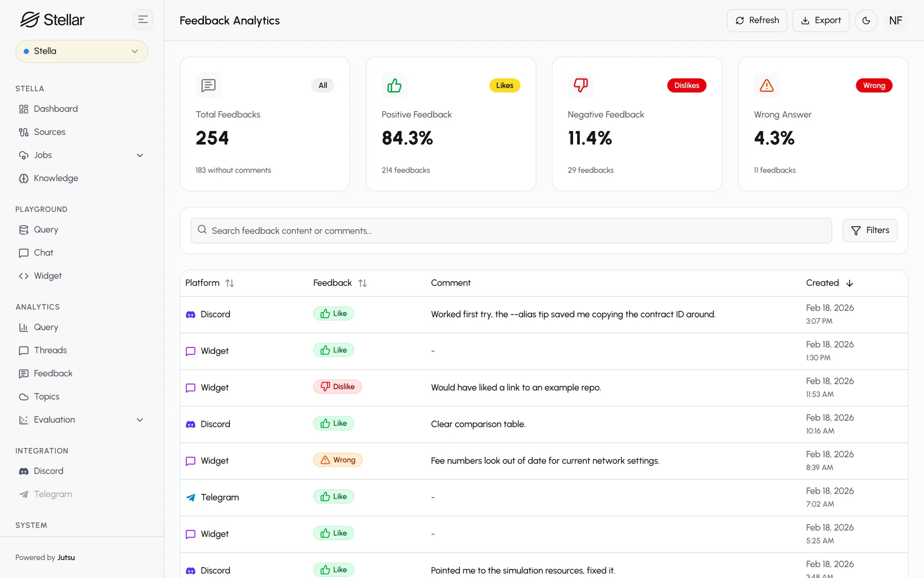Open the Filters panel
The width and height of the screenshot is (924, 578).
[x=870, y=231]
